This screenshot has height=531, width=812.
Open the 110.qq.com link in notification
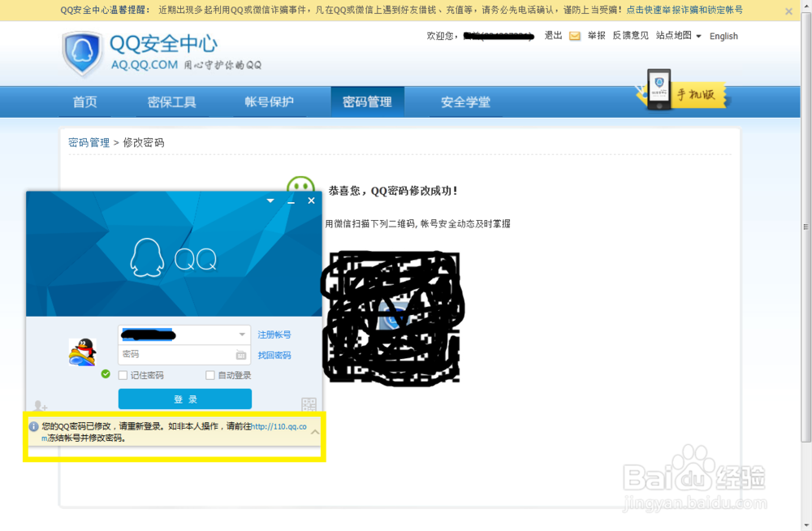click(x=279, y=426)
